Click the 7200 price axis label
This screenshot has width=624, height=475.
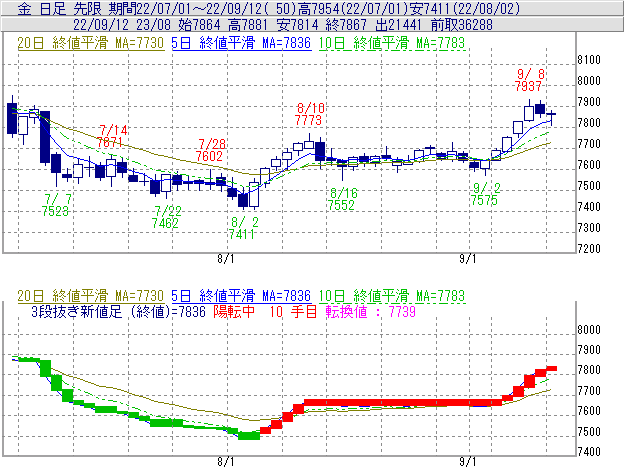coord(589,249)
